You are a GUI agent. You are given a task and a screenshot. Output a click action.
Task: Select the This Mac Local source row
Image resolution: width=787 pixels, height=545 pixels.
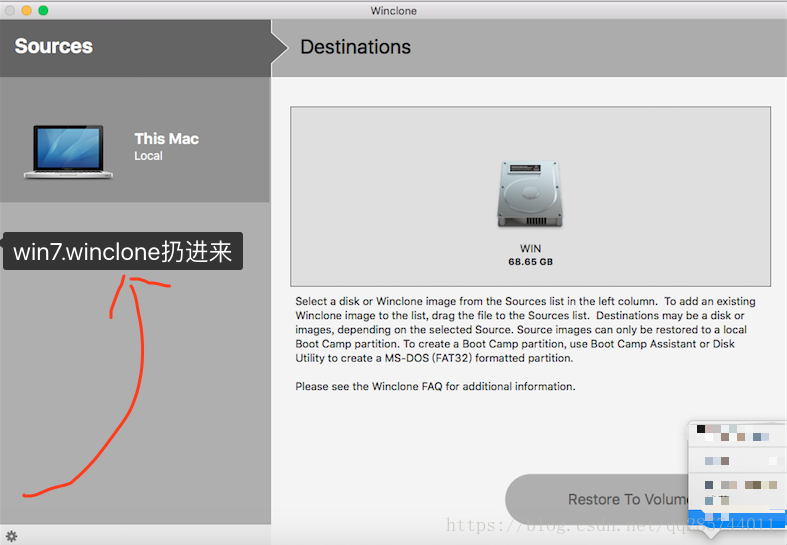point(135,140)
